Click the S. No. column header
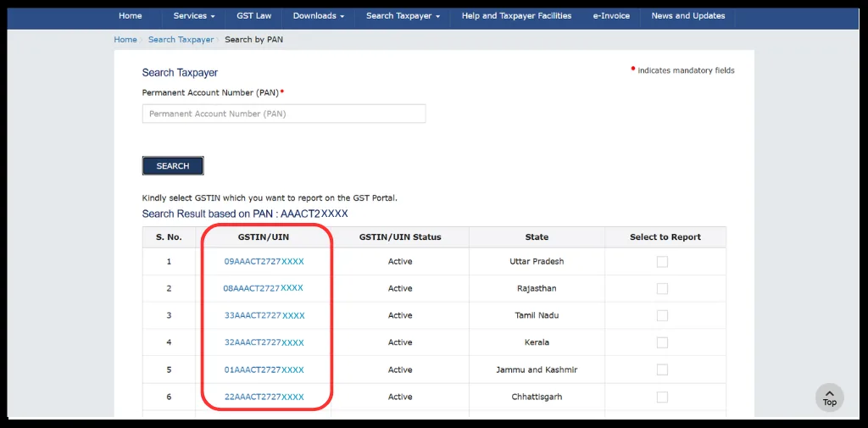The width and height of the screenshot is (868, 428). (x=169, y=237)
